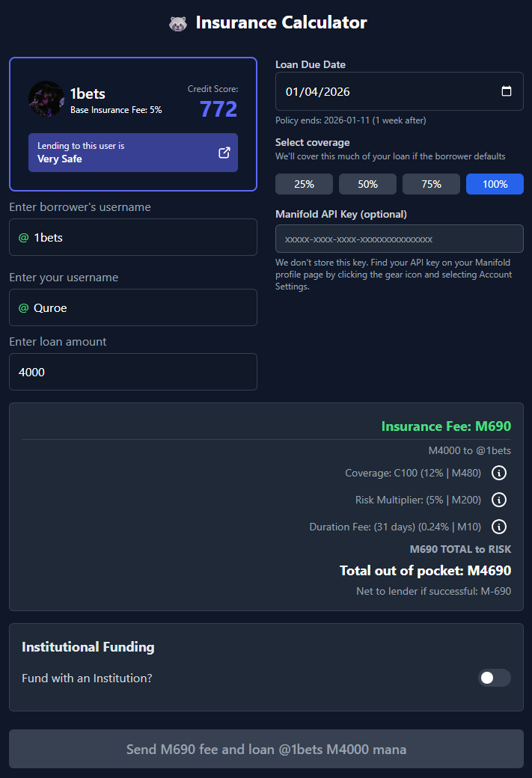Select 50% coverage option
The width and height of the screenshot is (532, 778).
click(367, 184)
